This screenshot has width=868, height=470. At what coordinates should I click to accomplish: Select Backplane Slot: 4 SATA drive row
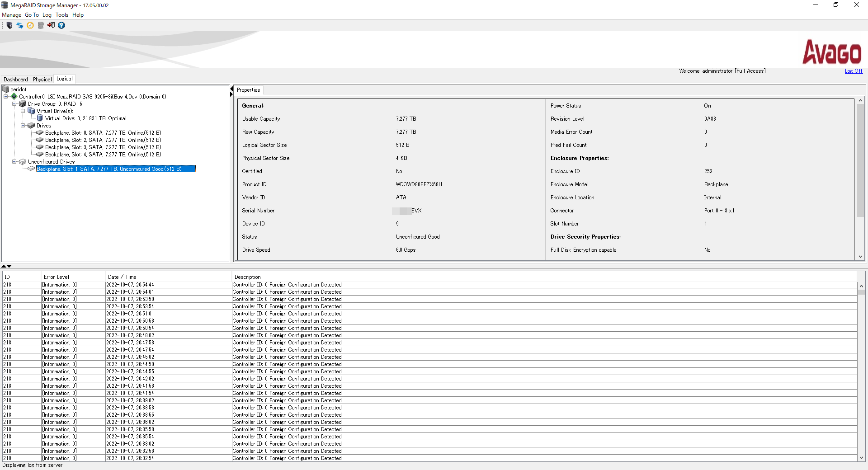pos(103,155)
